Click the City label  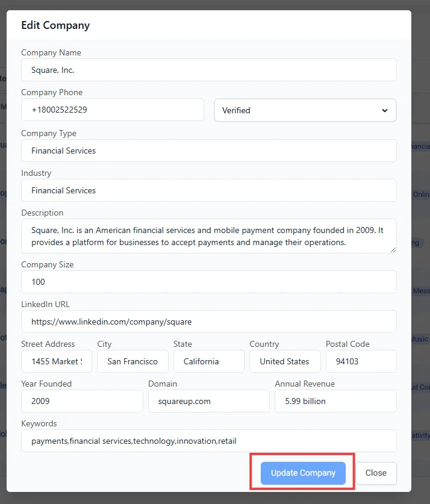[104, 344]
